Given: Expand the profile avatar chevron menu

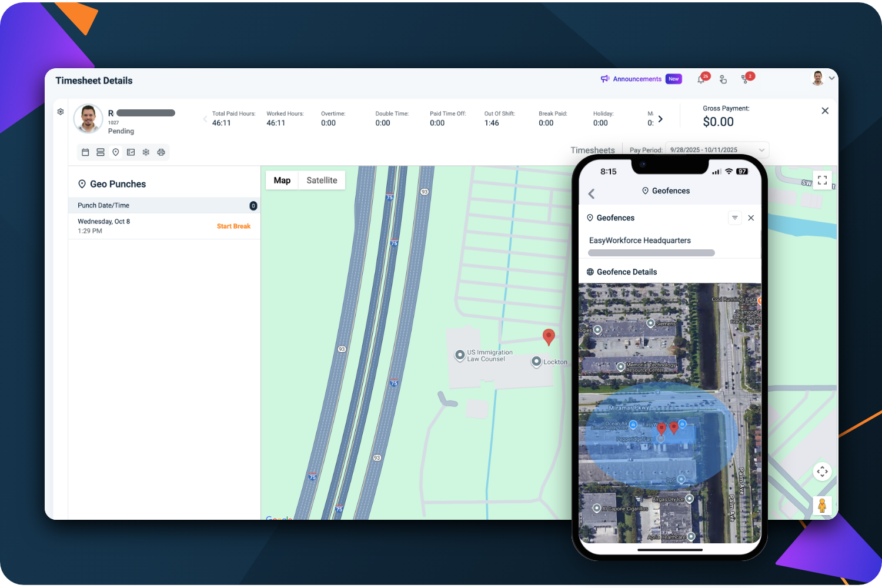Looking at the screenshot, I should 831,78.
